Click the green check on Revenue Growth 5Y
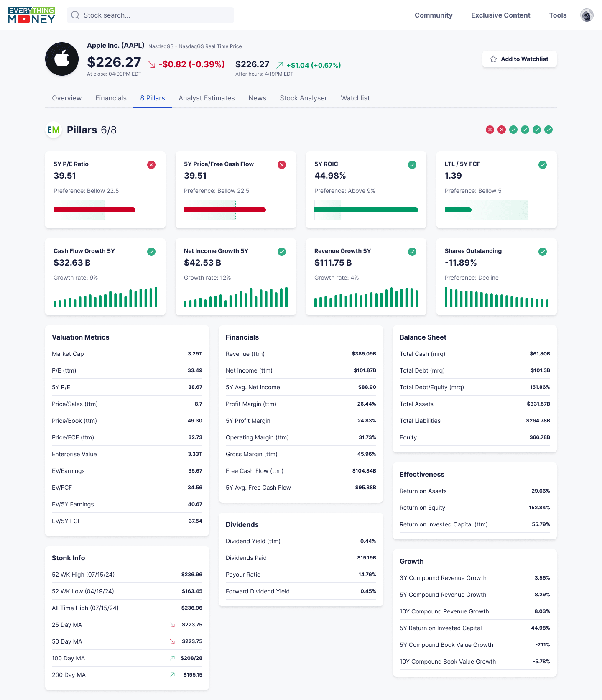 tap(412, 252)
